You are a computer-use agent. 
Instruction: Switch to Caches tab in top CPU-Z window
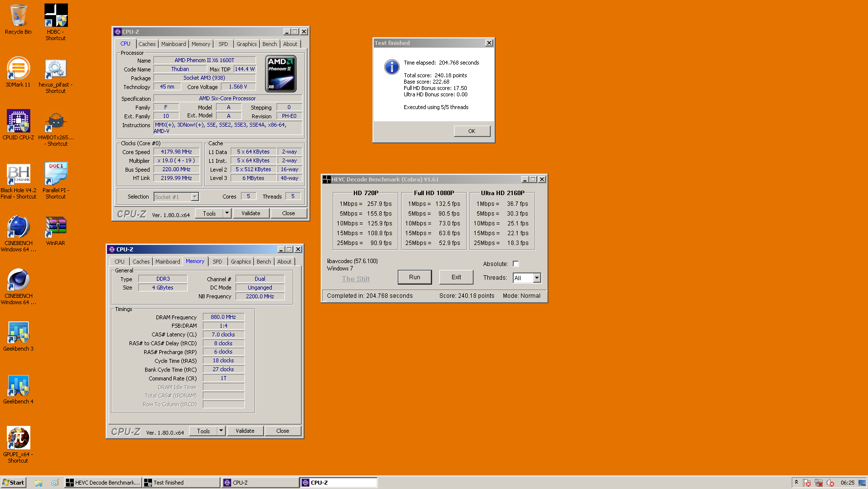point(147,44)
